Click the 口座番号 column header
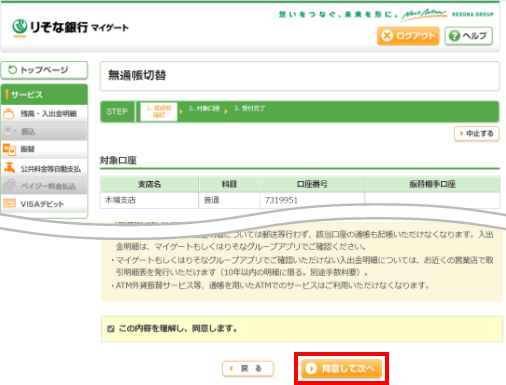Viewport: 506px width, 385px height. 312,184
